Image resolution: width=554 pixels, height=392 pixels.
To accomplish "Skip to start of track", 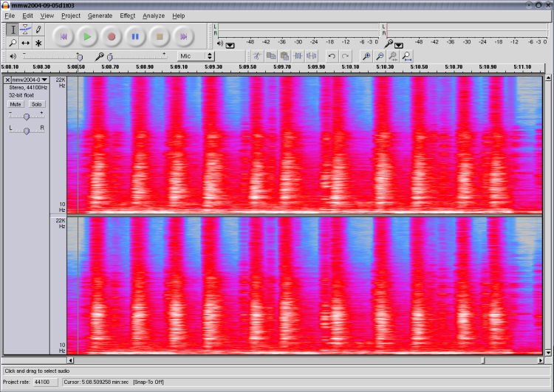I will coord(64,36).
